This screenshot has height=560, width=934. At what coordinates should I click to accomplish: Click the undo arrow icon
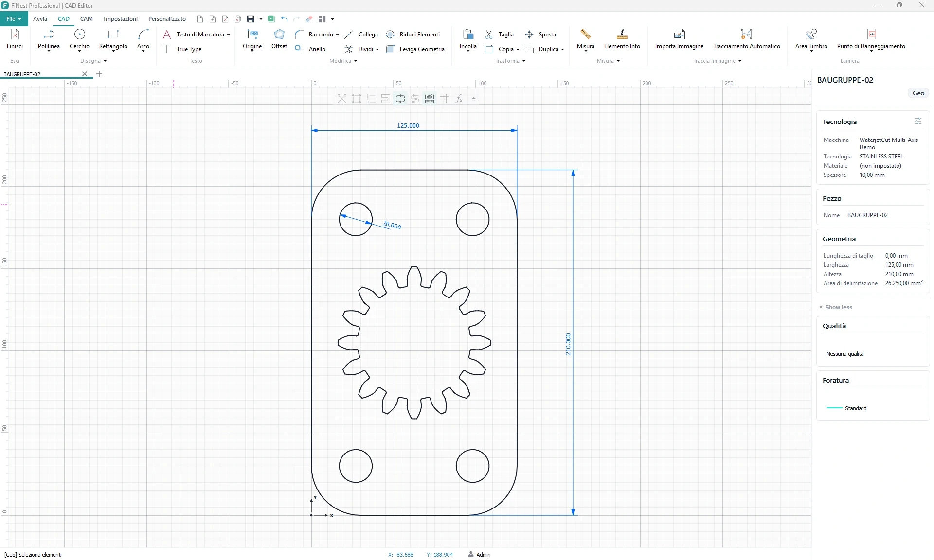pyautogui.click(x=284, y=19)
